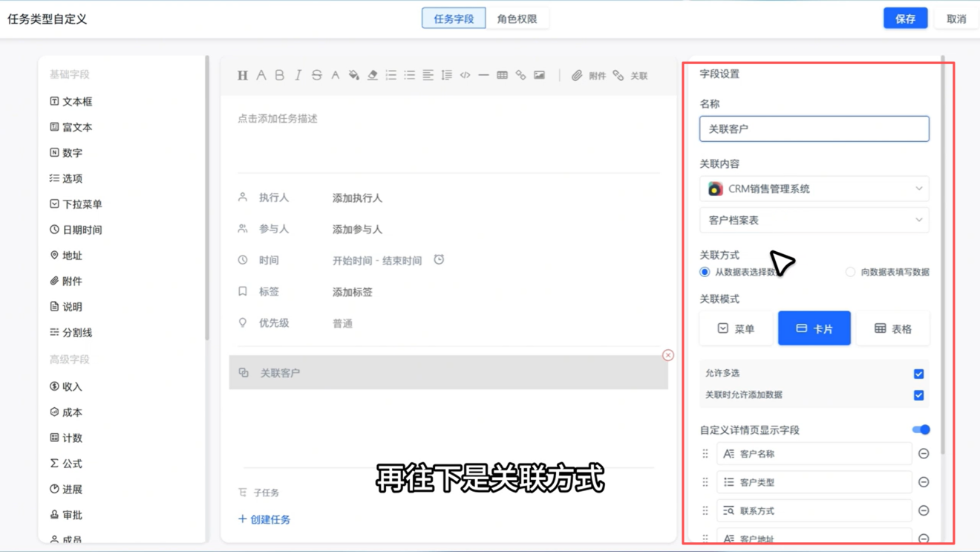
Task: Select 从数据表选择数据 radio option
Action: tap(705, 272)
